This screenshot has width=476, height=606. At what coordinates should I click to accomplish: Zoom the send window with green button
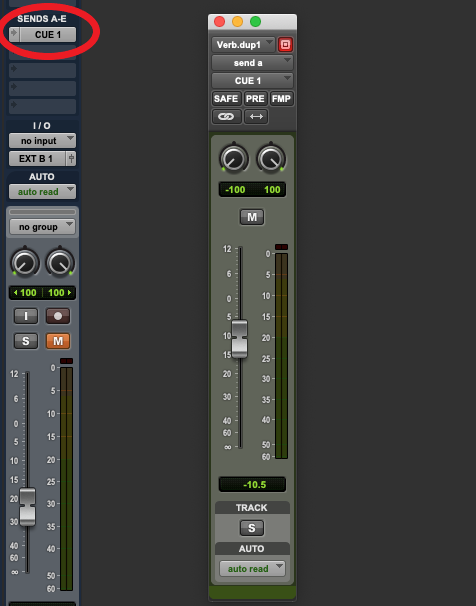[255, 22]
